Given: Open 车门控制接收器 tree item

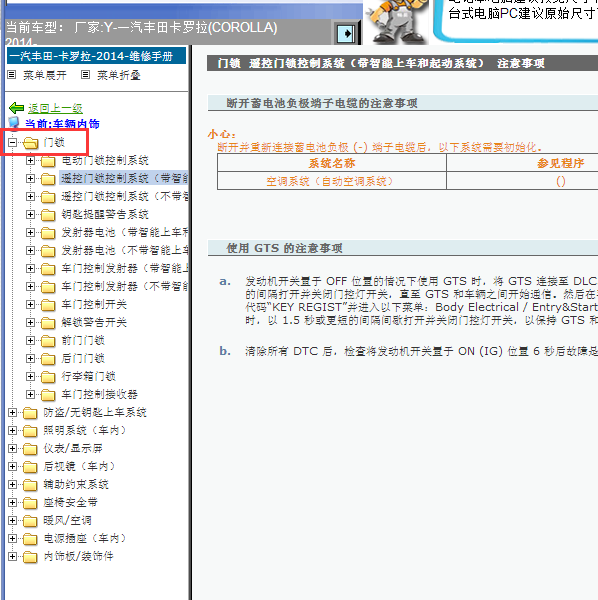Looking at the screenshot, I should click(x=99, y=394).
